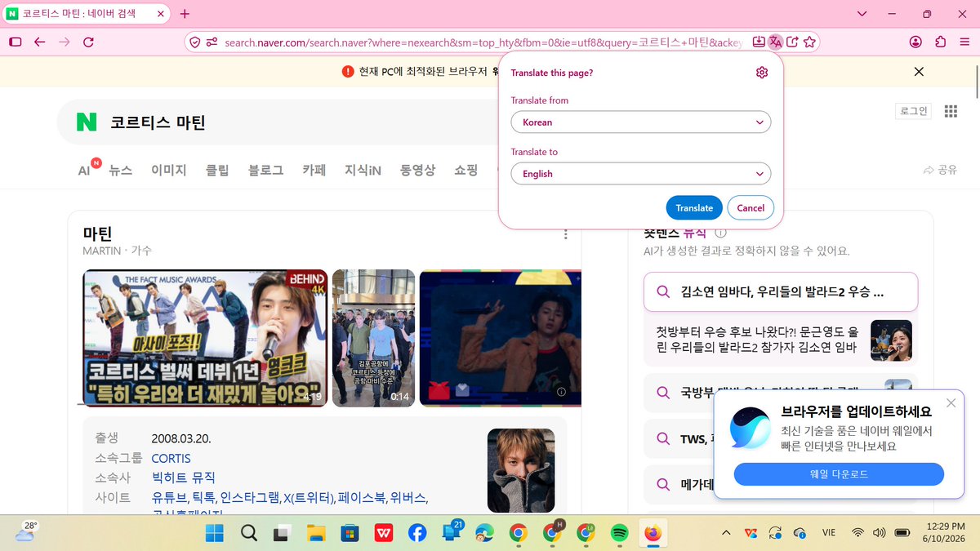Toggle the translate page icon in address bar
The width and height of the screenshot is (980, 551).
tap(776, 42)
